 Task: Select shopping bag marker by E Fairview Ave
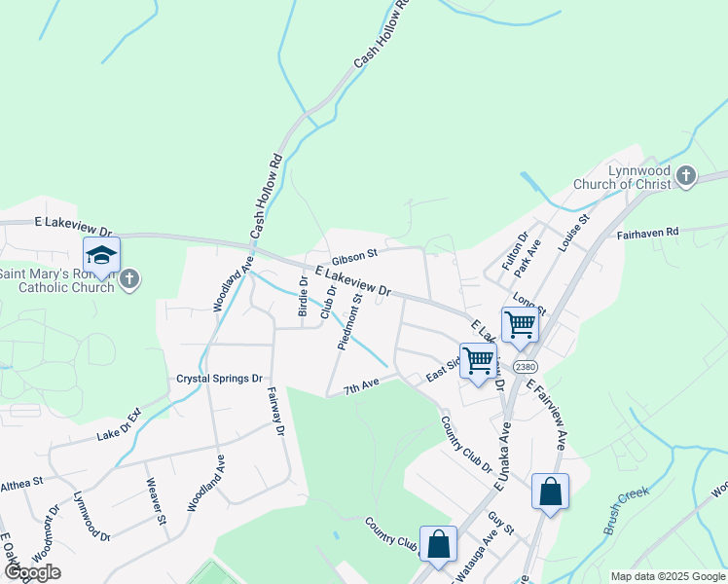(x=550, y=494)
